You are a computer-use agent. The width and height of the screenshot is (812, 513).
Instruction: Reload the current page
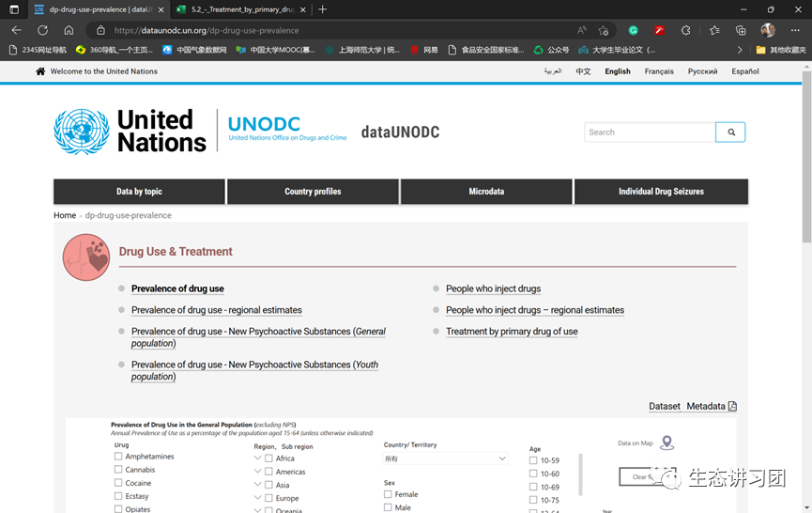pyautogui.click(x=42, y=30)
